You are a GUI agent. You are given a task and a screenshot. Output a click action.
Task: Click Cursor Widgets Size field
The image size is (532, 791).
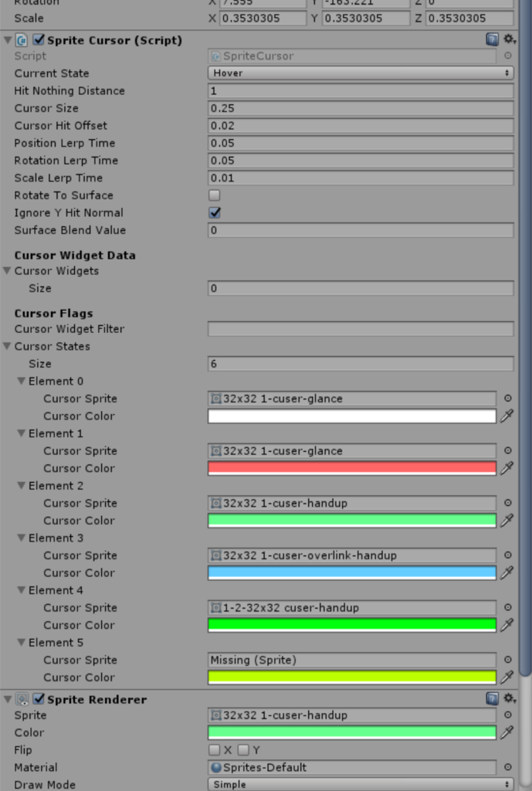tap(361, 288)
